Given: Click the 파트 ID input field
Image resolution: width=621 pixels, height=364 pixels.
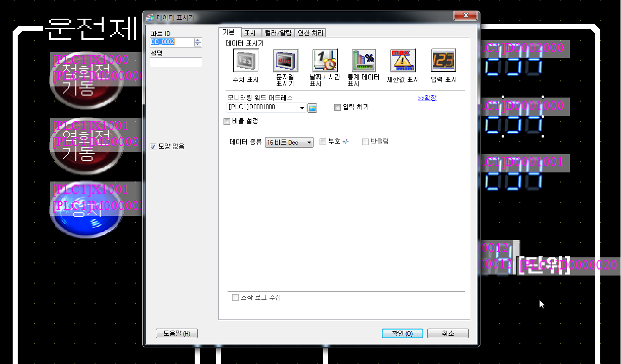Looking at the screenshot, I should [172, 42].
